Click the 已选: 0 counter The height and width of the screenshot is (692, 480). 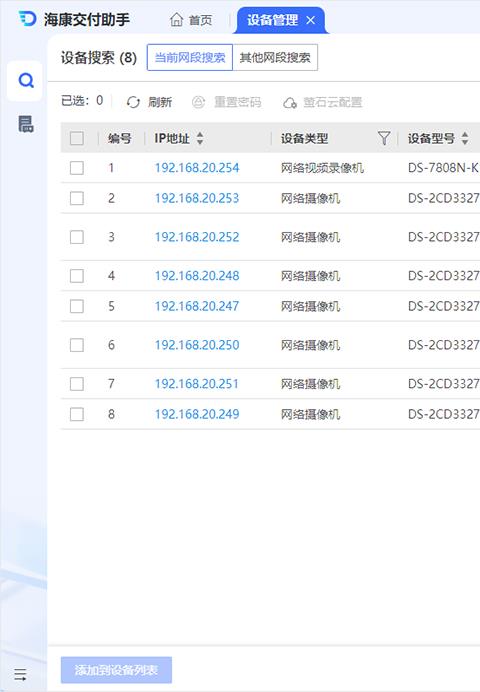tap(82, 101)
